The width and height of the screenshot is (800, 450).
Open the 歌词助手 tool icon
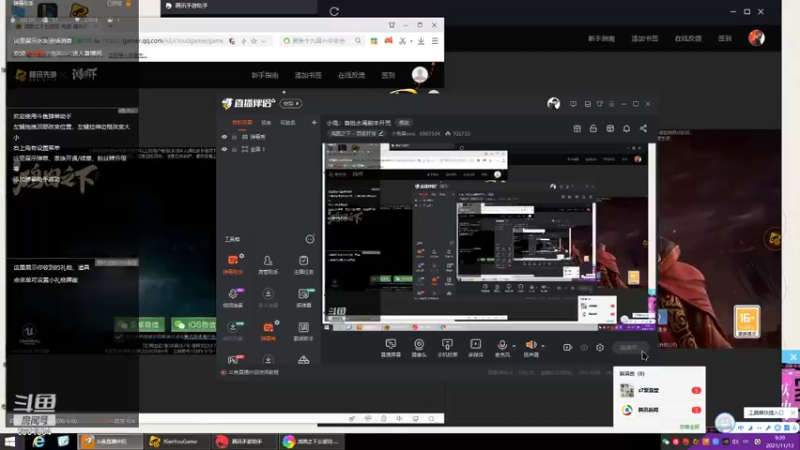pos(304,331)
